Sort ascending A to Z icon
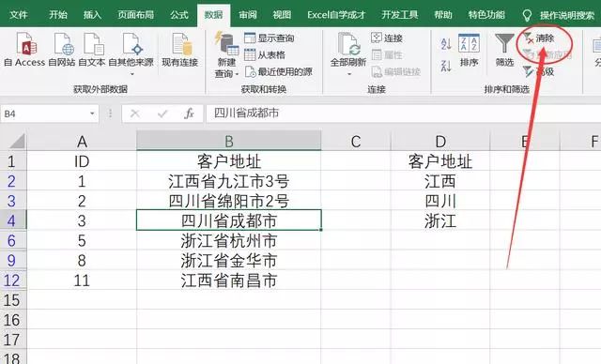 [446, 44]
